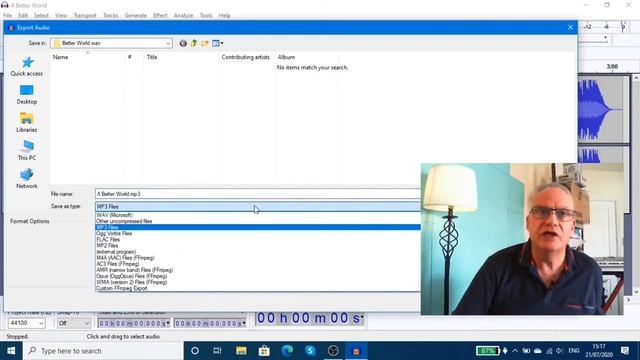Open the Analyze menu
Image resolution: width=640 pixels, height=360 pixels.
[184, 16]
